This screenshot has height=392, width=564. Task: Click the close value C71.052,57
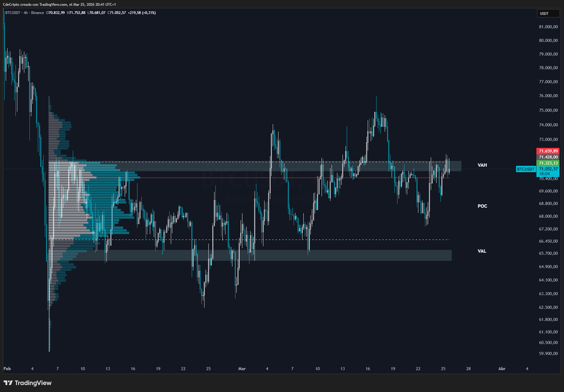(x=117, y=13)
